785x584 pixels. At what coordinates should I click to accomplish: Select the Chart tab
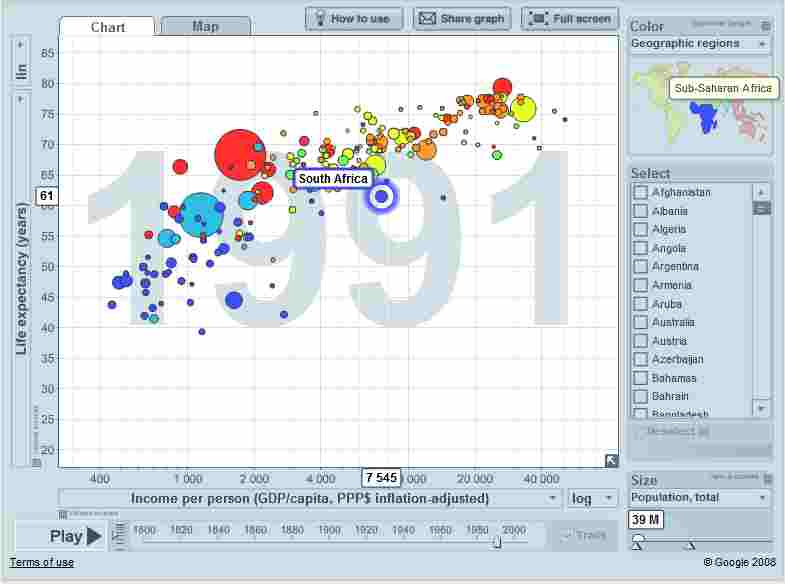click(x=107, y=26)
